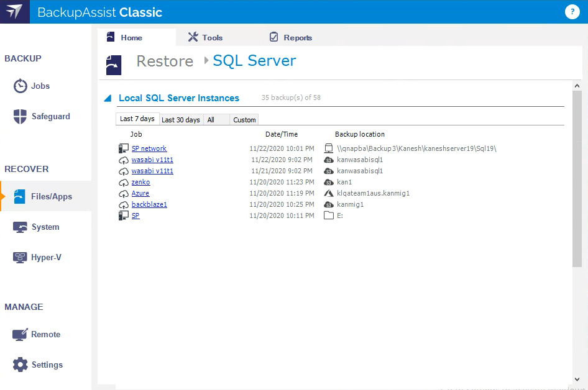Screen dimensions: 588x390
Task: Click the computer icon beside SP job
Action: [123, 215]
